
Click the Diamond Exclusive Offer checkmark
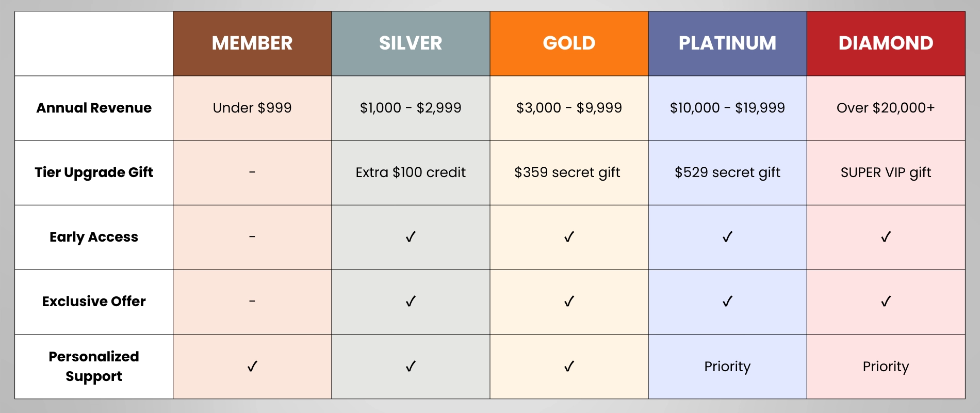[x=886, y=301]
